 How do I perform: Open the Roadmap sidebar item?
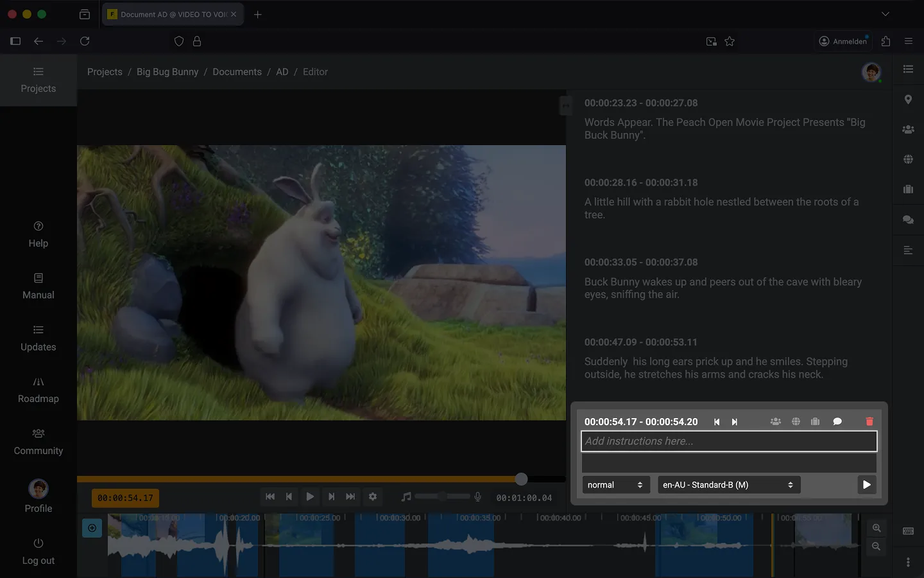(38, 390)
